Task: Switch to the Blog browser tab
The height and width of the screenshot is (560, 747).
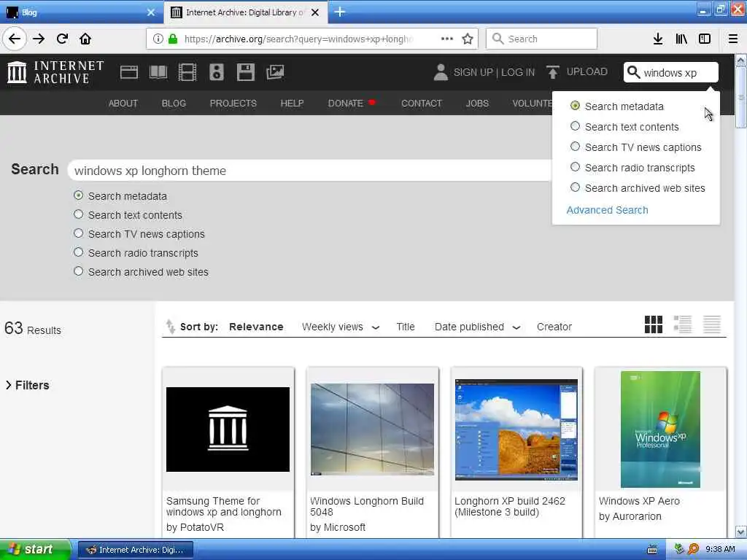Action: (x=82, y=12)
